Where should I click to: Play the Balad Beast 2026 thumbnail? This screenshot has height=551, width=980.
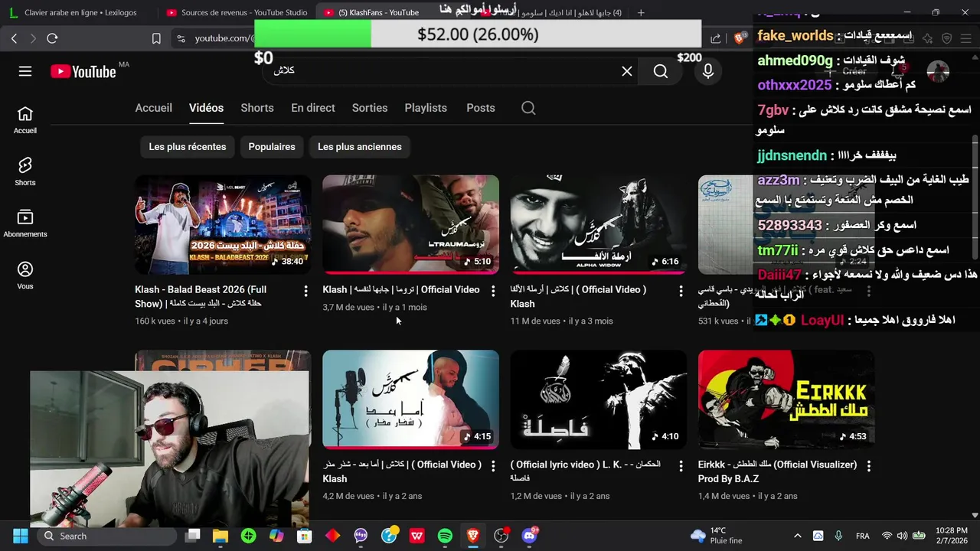pos(223,224)
